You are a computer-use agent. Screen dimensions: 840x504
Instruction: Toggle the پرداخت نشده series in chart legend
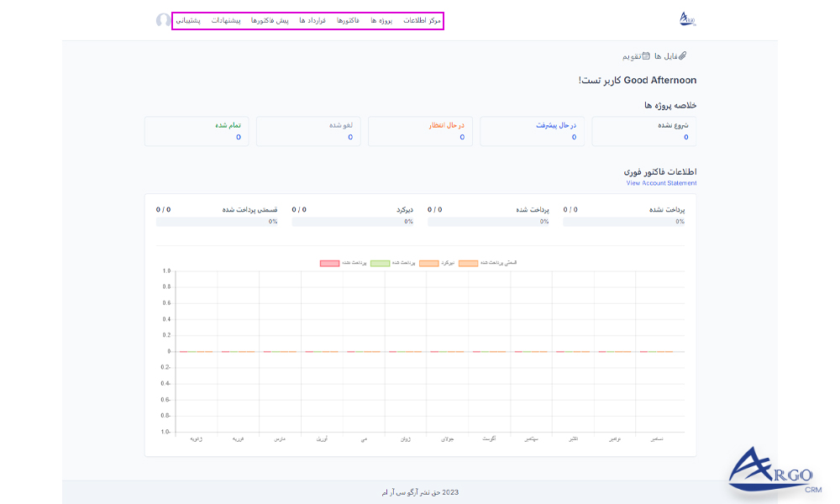click(353, 262)
